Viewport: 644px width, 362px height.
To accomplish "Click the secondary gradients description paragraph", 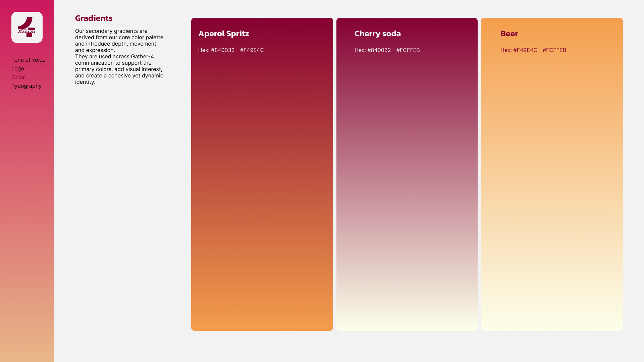I will tap(119, 56).
